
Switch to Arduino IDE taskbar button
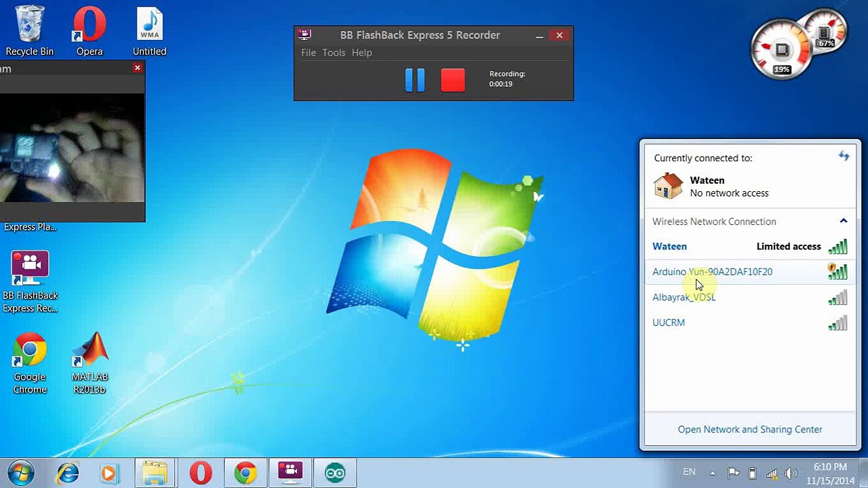click(335, 472)
